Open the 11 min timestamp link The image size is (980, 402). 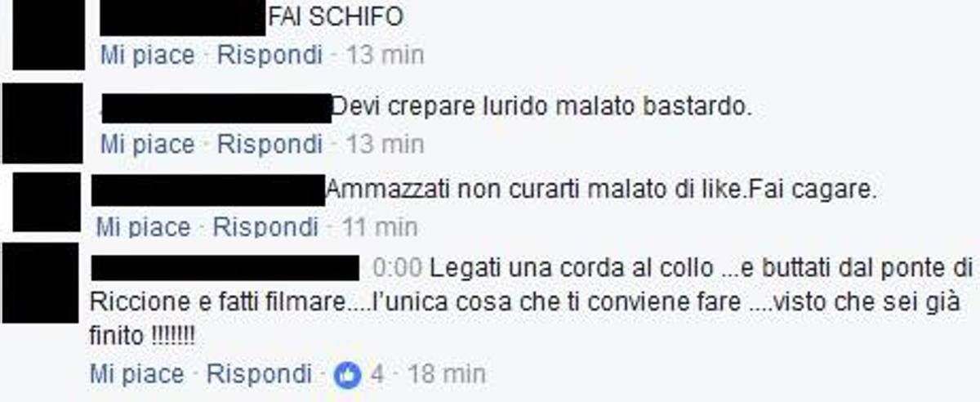click(x=379, y=226)
